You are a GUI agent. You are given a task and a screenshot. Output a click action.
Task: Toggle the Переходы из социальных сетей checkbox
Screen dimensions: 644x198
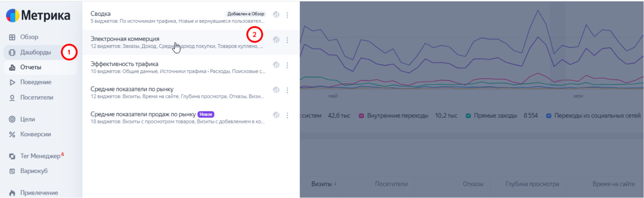pyautogui.click(x=549, y=116)
